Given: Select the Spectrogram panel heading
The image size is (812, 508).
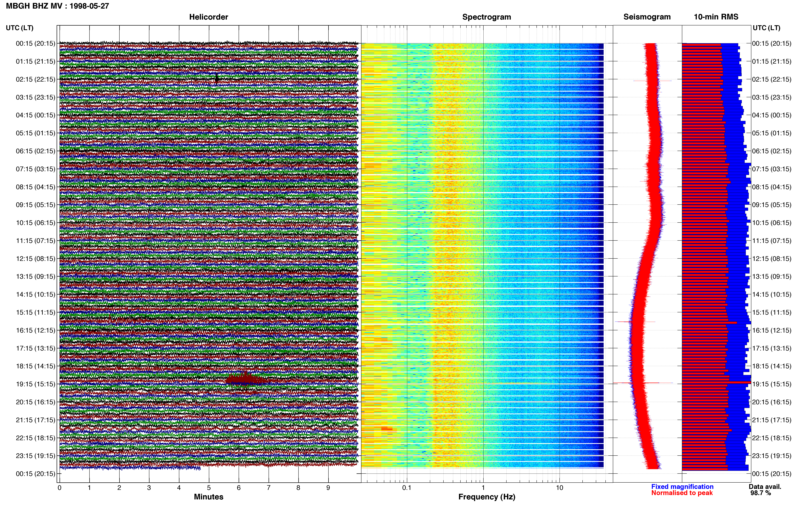Looking at the screenshot, I should [x=487, y=17].
